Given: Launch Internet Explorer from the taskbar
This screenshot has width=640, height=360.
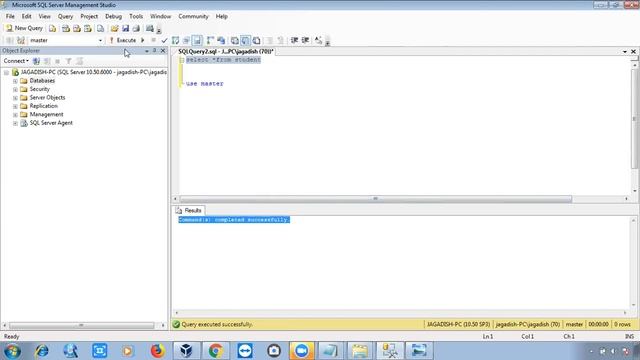Looking at the screenshot, I should coord(42,351).
